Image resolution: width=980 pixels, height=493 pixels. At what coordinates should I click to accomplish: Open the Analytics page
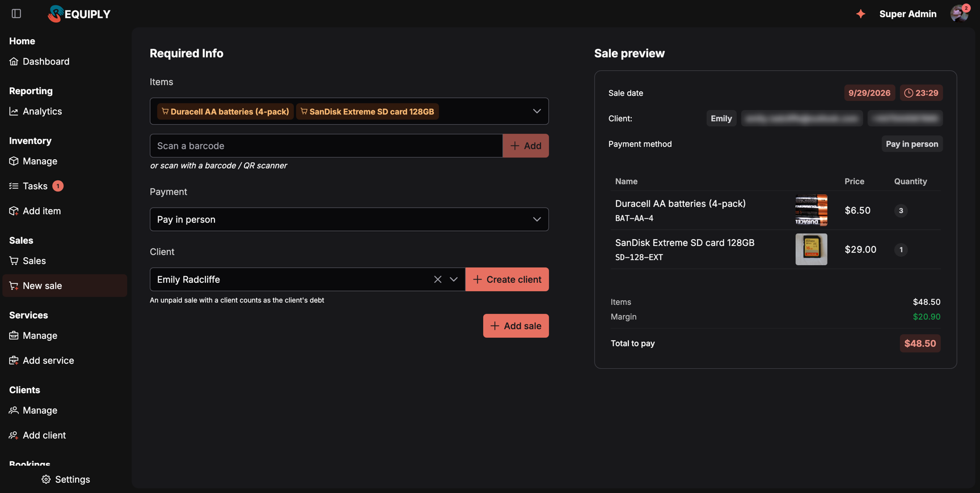coord(65,111)
